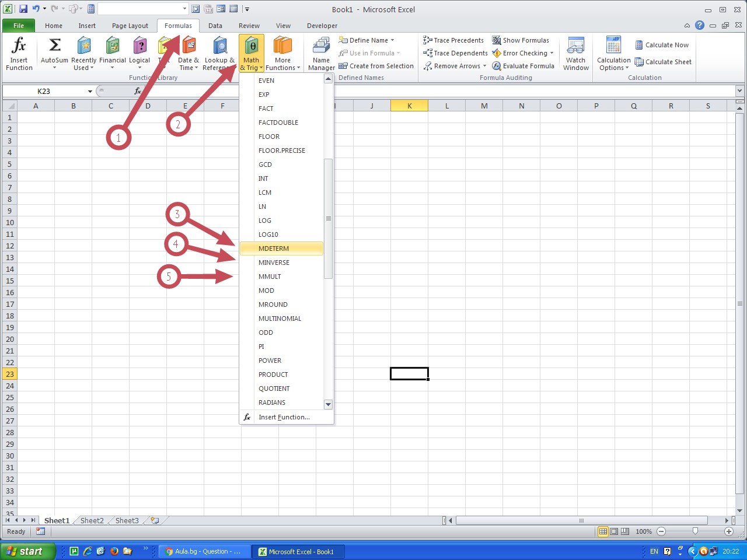
Task: Select MDETERM from the function list
Action: point(282,249)
